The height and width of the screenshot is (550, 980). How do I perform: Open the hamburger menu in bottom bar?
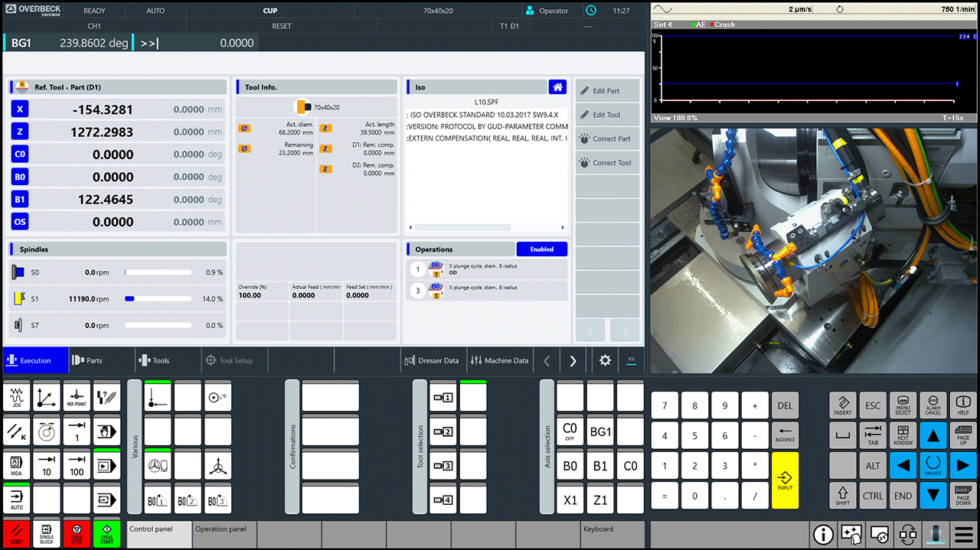click(x=964, y=534)
